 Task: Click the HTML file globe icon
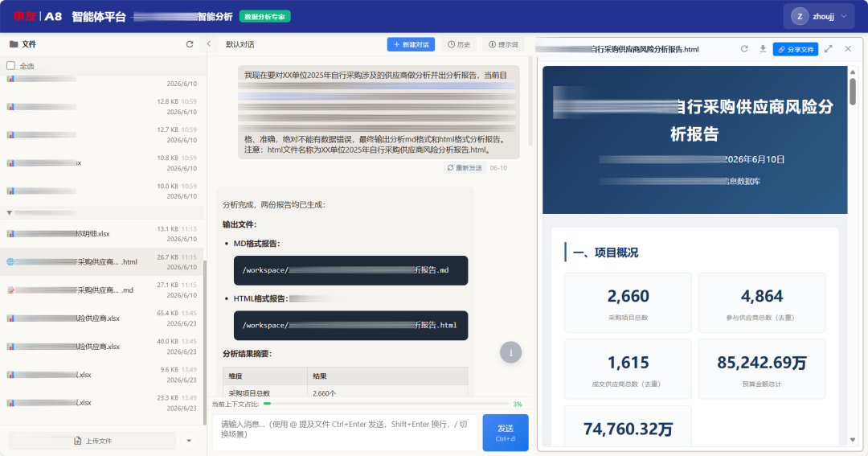point(10,261)
